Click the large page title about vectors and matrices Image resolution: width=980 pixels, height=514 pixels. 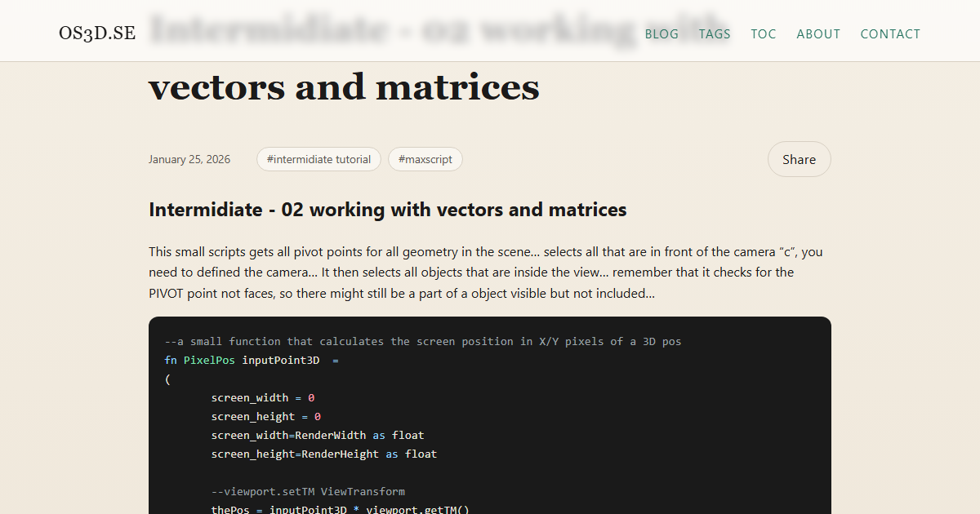(343, 86)
